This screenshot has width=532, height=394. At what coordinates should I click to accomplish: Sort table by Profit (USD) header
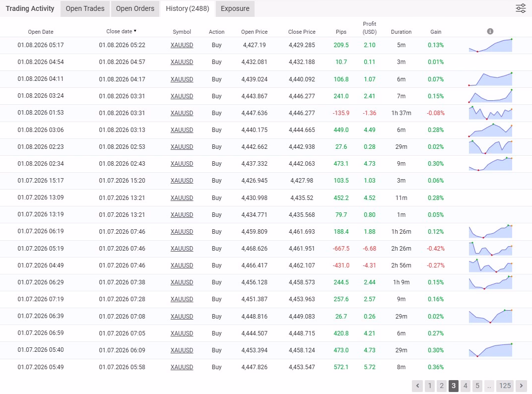coord(369,28)
